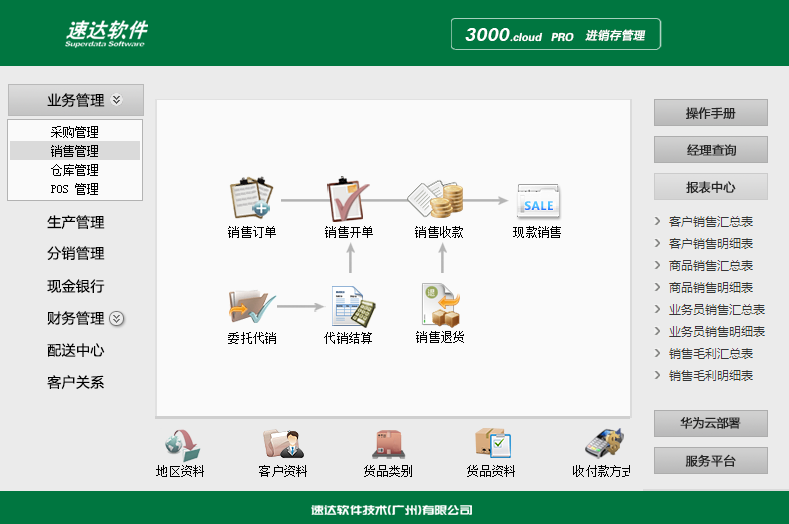Open the 分销管理 module
The height and width of the screenshot is (524, 789).
point(75,253)
